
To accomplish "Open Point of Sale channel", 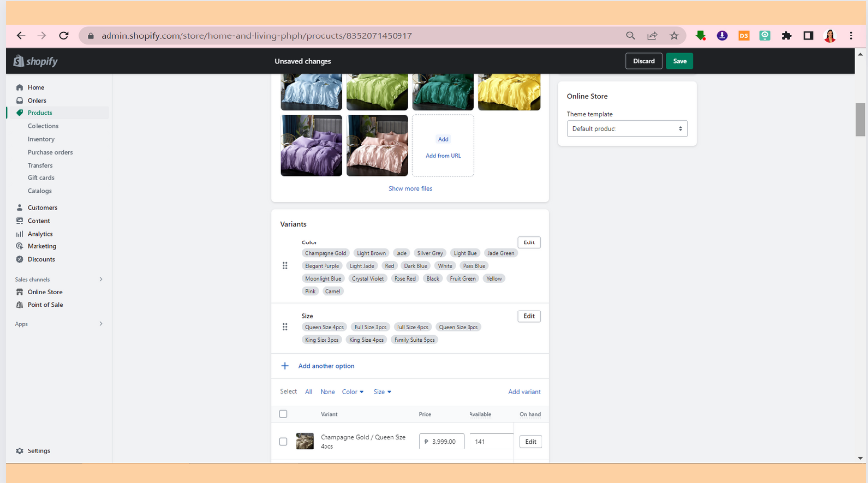I will click(x=44, y=305).
